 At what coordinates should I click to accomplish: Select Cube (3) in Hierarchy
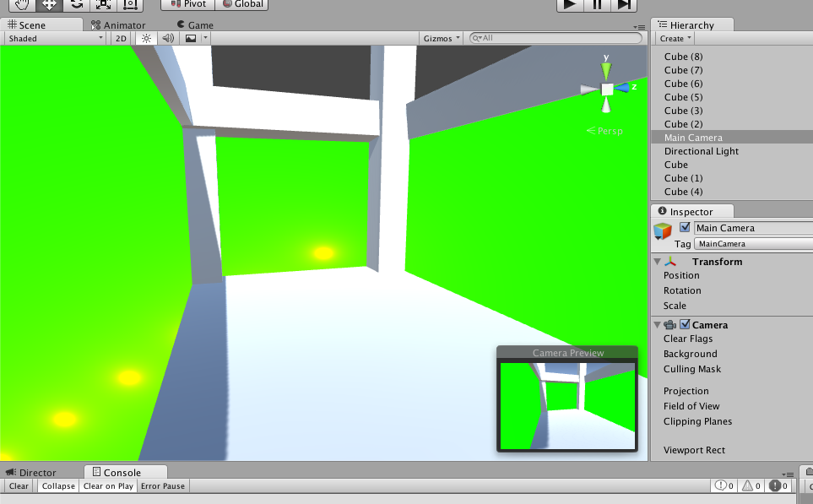coord(732,111)
